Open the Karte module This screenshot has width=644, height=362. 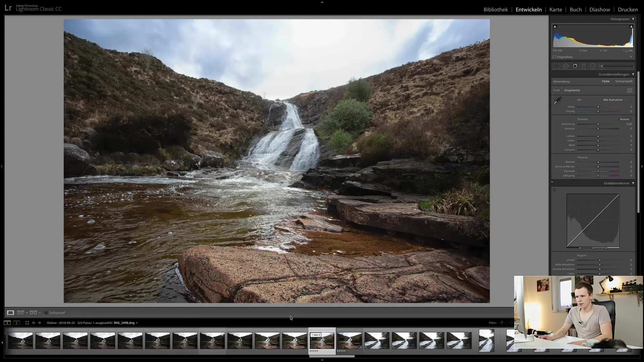tap(555, 10)
